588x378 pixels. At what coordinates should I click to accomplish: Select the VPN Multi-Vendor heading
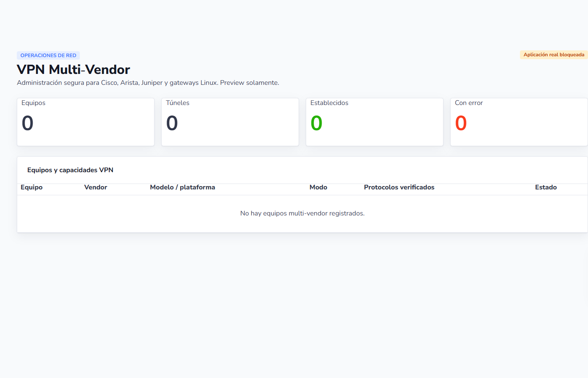[x=73, y=69]
